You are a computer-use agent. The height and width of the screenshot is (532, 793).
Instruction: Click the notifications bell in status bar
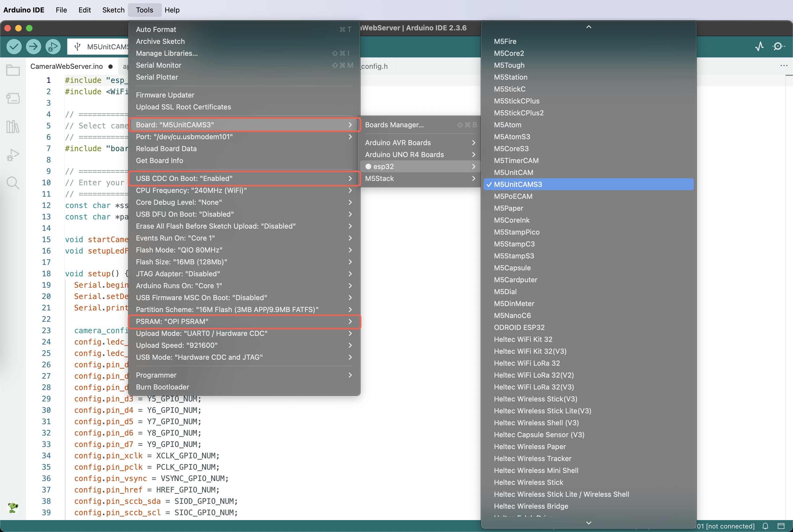point(766,526)
